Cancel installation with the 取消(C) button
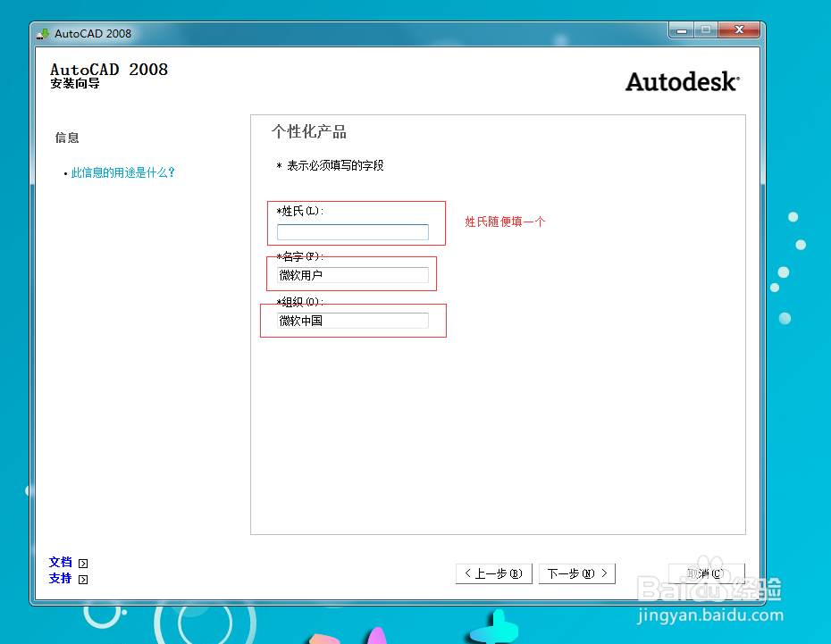The image size is (831, 644). click(x=707, y=573)
